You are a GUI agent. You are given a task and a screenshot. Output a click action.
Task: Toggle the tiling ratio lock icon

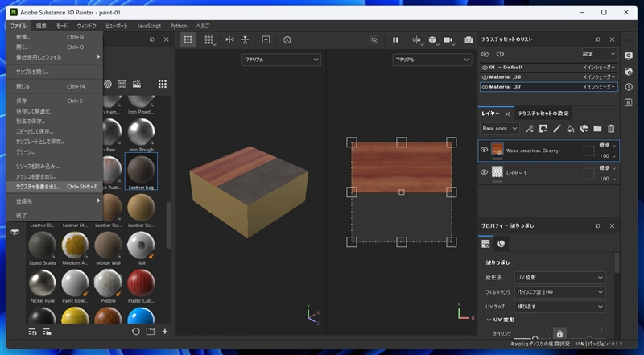point(559,333)
